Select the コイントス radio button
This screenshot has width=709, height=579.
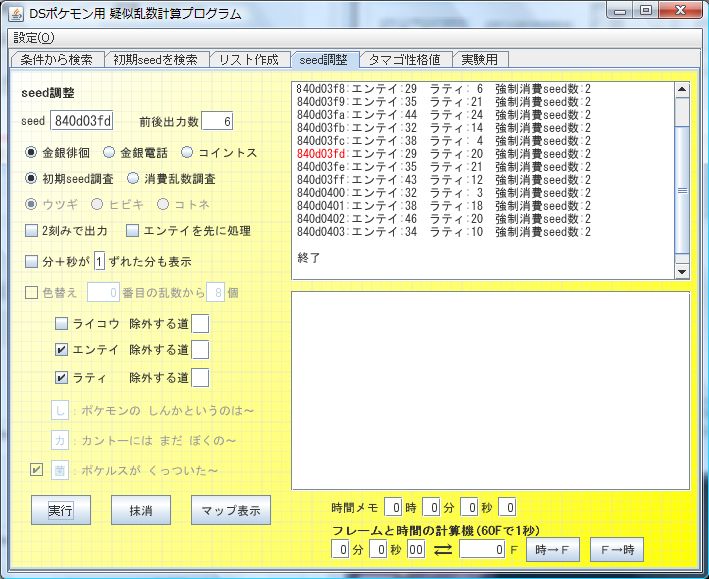pyautogui.click(x=187, y=152)
